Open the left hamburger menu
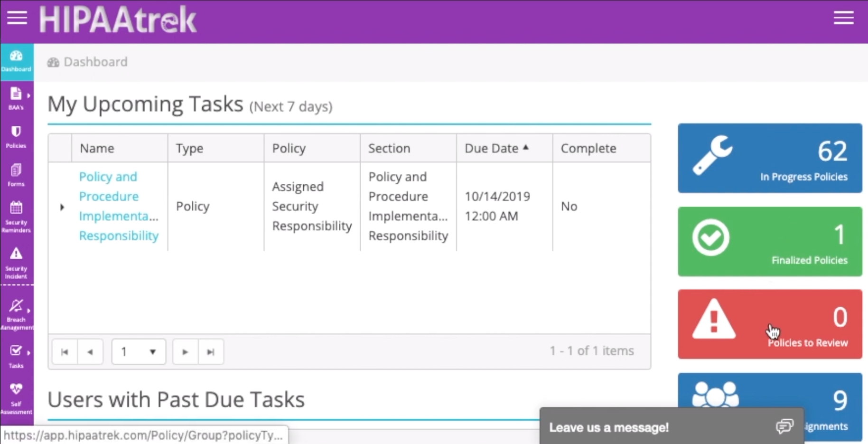 pos(17,19)
